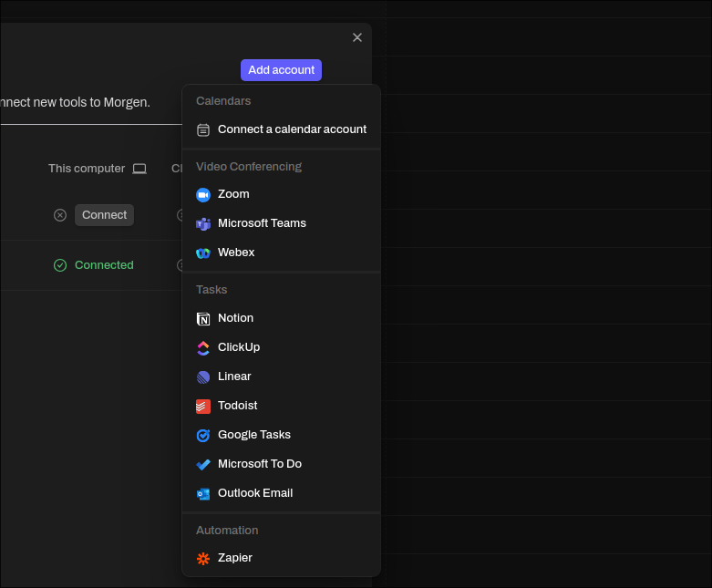Click the calendar icon beside Connect a calendar account

[203, 129]
